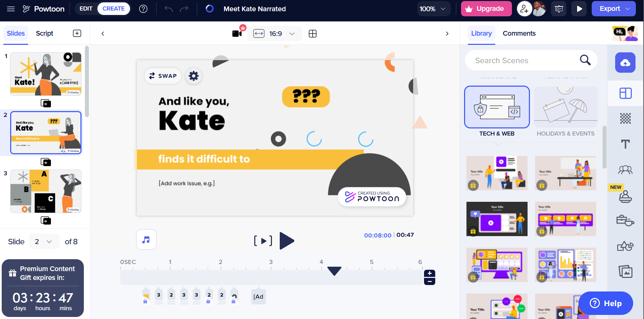644x319 pixels.
Task: Open the user profile avatar
Action: [539, 9]
